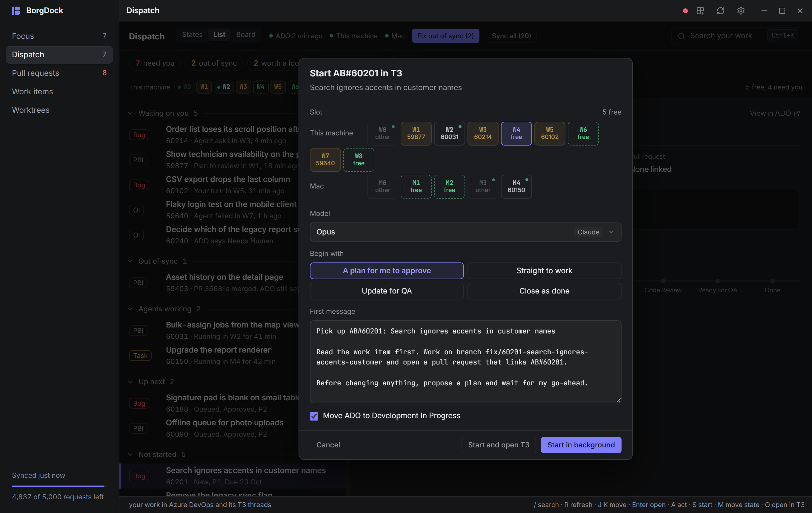Toggle Move ADO to Development In Progress checkbox
Screen dimensions: 812x513
click(x=314, y=416)
